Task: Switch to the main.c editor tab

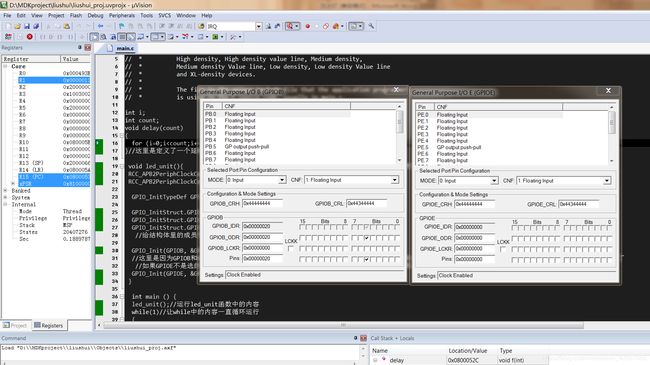Action: click(x=125, y=49)
